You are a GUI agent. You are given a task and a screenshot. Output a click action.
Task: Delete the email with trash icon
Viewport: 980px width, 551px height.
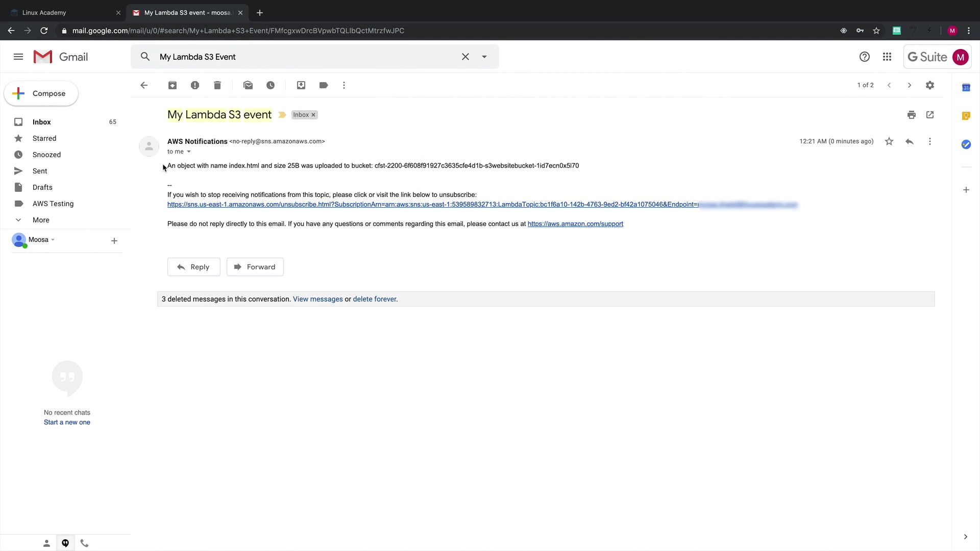(217, 85)
